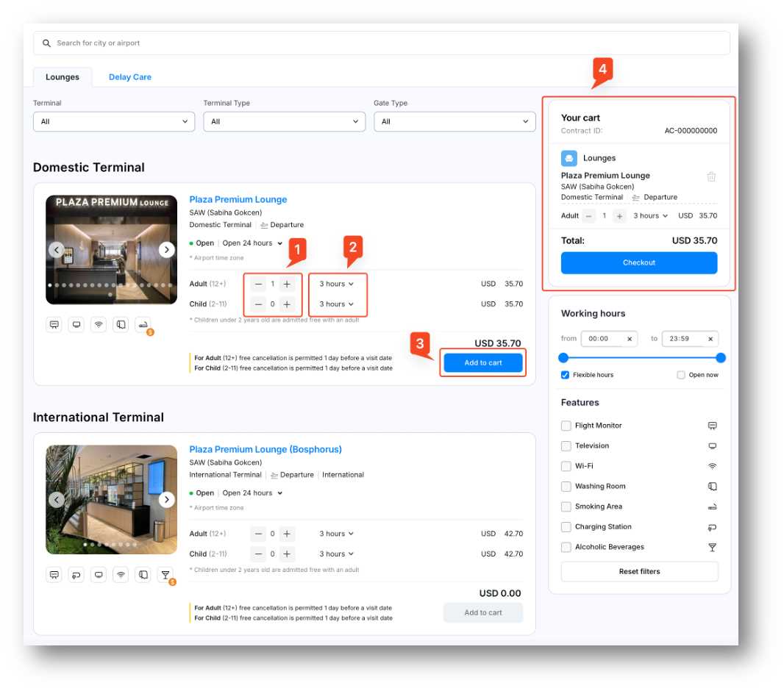Uncheck the Flexible hours checkbox
The height and width of the screenshot is (691, 784).
(x=565, y=375)
